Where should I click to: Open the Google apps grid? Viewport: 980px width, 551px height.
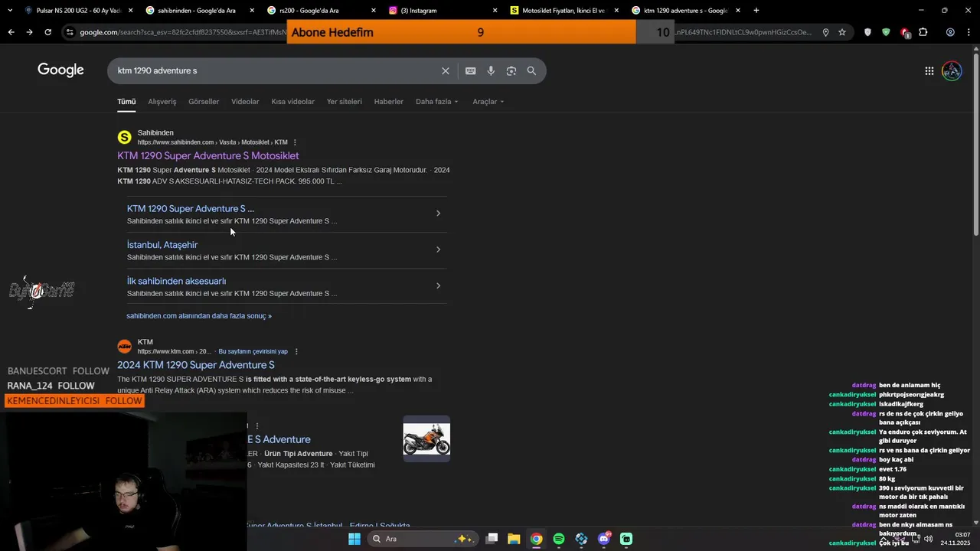pyautogui.click(x=929, y=70)
